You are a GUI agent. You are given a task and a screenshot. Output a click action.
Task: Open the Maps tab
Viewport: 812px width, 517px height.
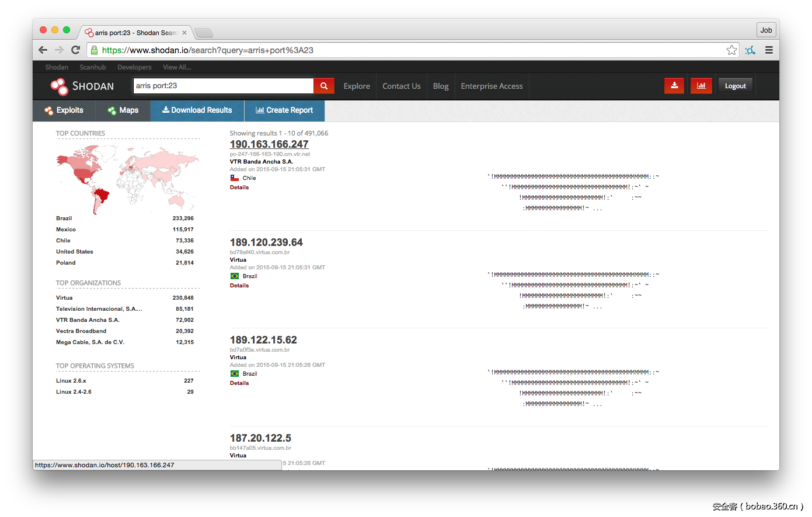coord(123,110)
